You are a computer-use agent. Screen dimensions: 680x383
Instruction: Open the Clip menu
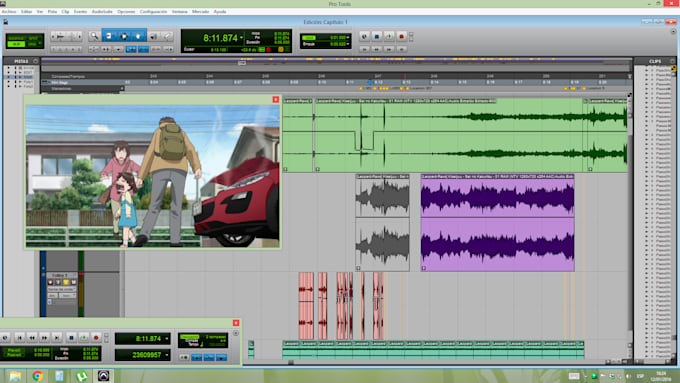[x=65, y=12]
